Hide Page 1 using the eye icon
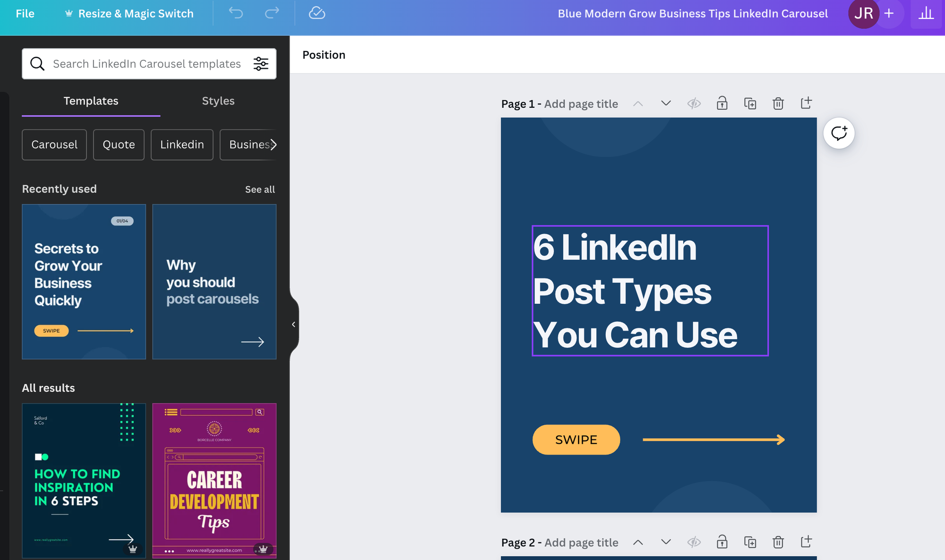945x560 pixels. [x=694, y=103]
